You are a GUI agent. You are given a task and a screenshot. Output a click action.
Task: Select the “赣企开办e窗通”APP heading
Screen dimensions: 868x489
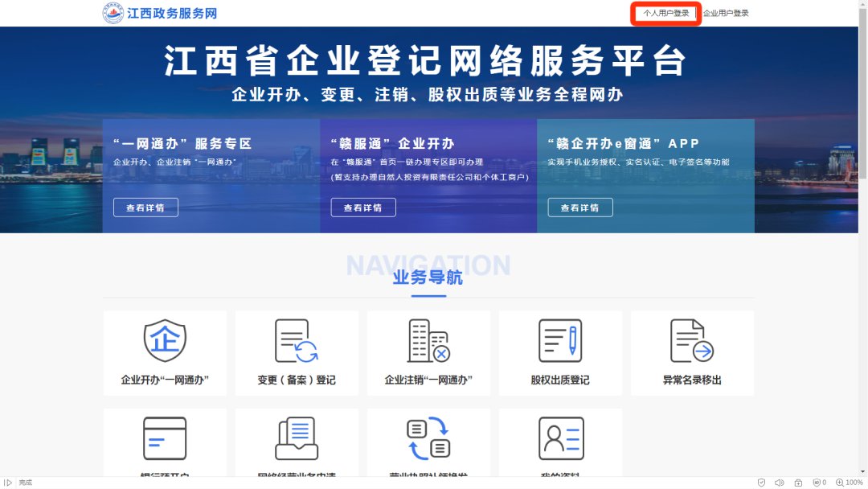point(624,144)
